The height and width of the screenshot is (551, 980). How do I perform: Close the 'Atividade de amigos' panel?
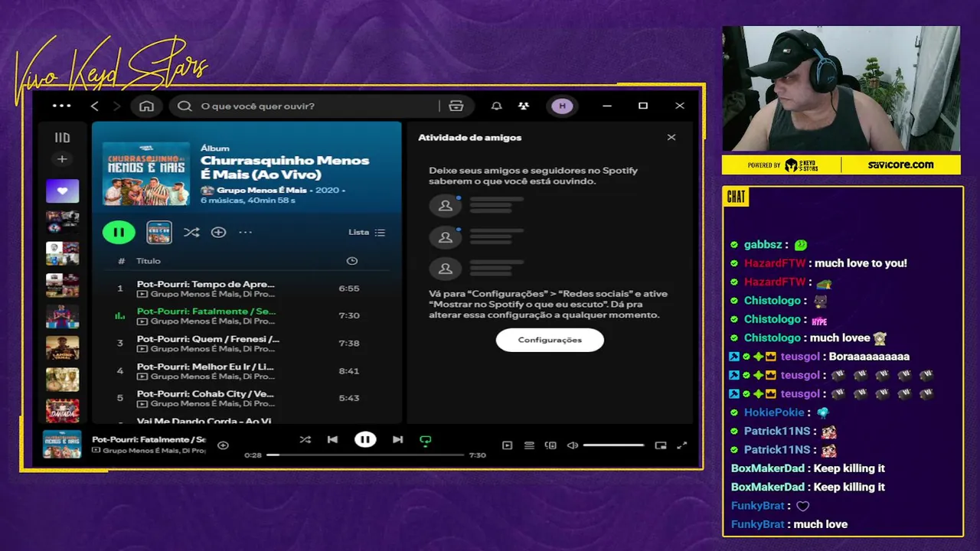[x=671, y=138]
